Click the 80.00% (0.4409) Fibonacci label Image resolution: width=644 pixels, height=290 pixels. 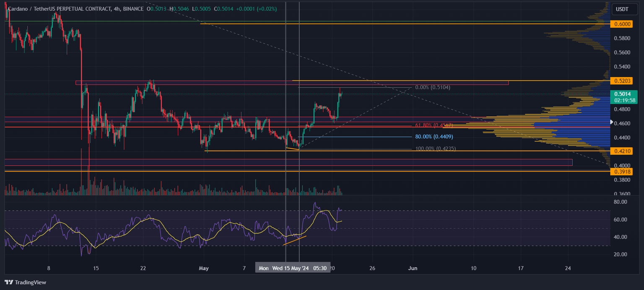(x=434, y=137)
